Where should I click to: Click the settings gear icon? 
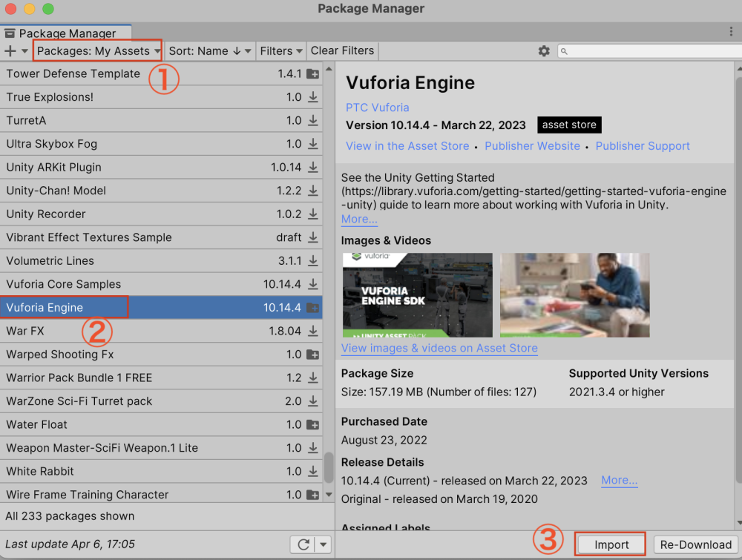tap(544, 51)
